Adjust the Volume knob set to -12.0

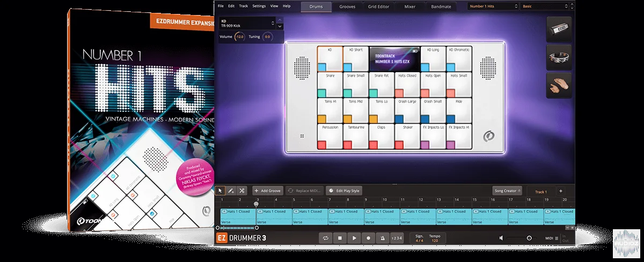[240, 37]
